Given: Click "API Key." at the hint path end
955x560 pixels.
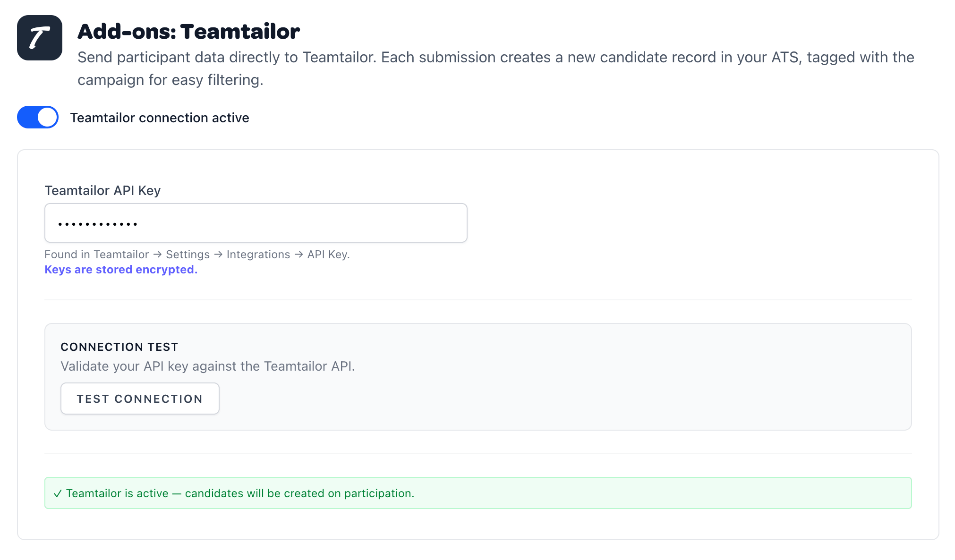Looking at the screenshot, I should point(328,255).
